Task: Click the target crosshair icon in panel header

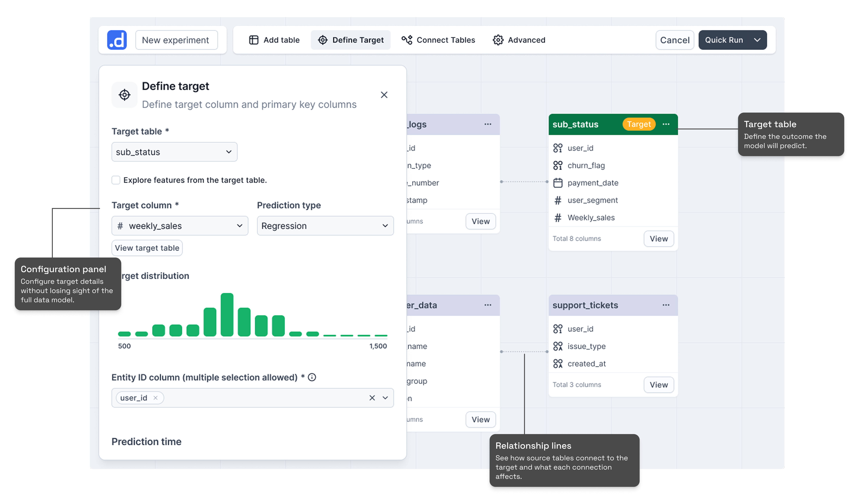Action: pos(124,95)
